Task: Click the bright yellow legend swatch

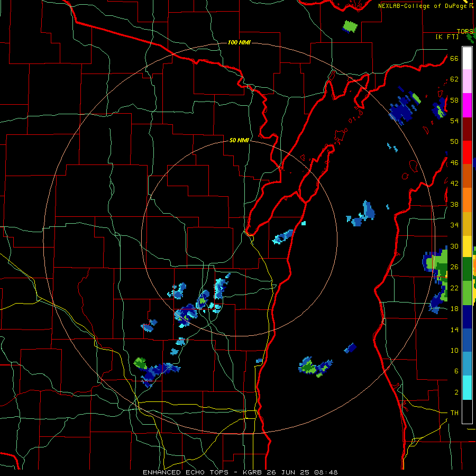Action: 467,246
